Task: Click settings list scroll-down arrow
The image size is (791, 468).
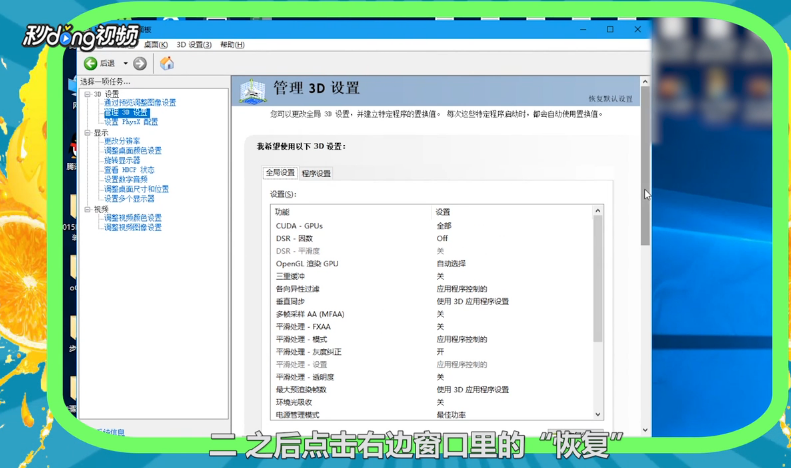Action: click(598, 415)
